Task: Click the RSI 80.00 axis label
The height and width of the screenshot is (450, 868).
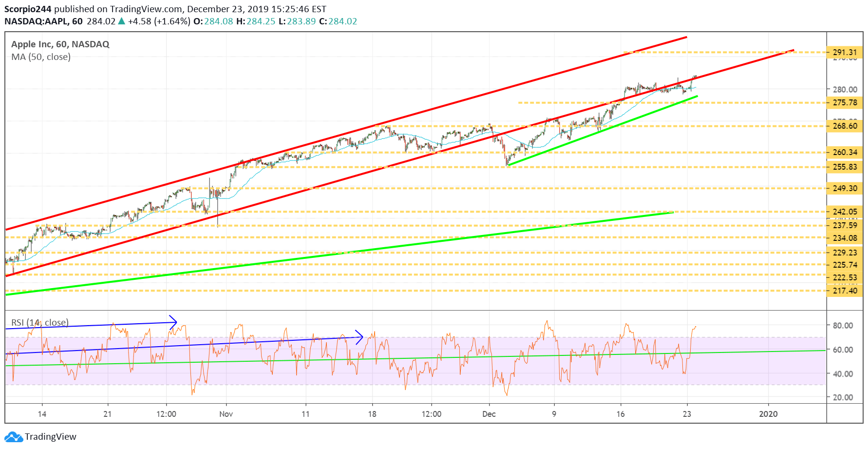Action: (x=843, y=325)
